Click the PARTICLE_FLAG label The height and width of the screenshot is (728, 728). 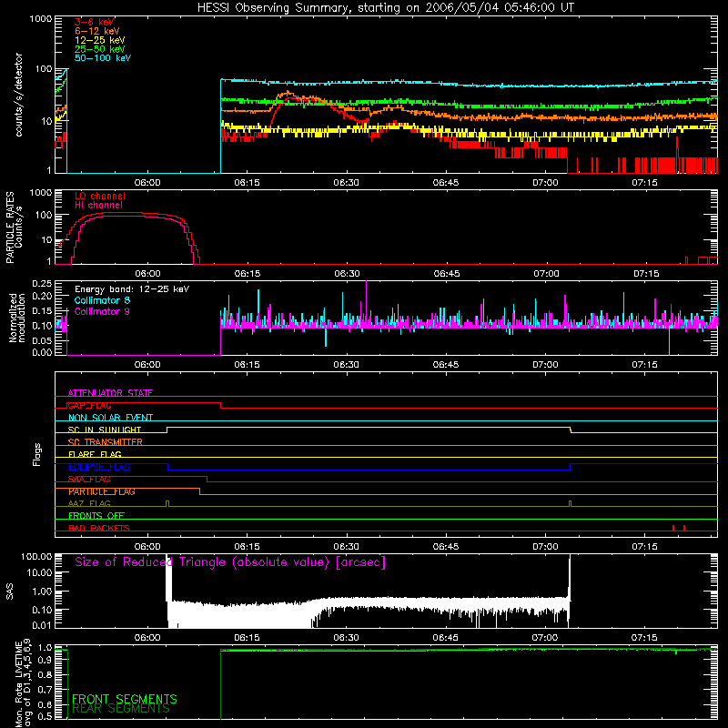click(102, 491)
